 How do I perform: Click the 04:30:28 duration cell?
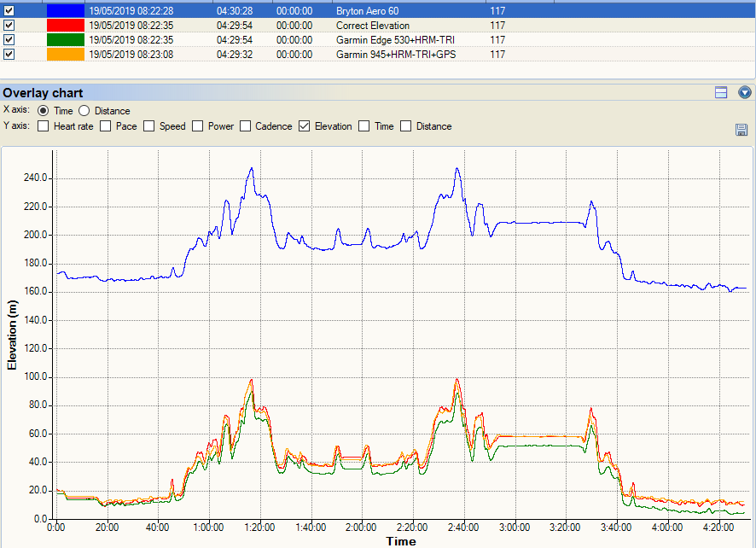[235, 10]
